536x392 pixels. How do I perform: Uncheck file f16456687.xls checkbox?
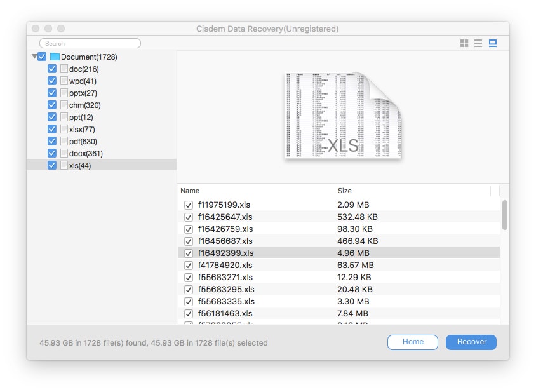(189, 241)
